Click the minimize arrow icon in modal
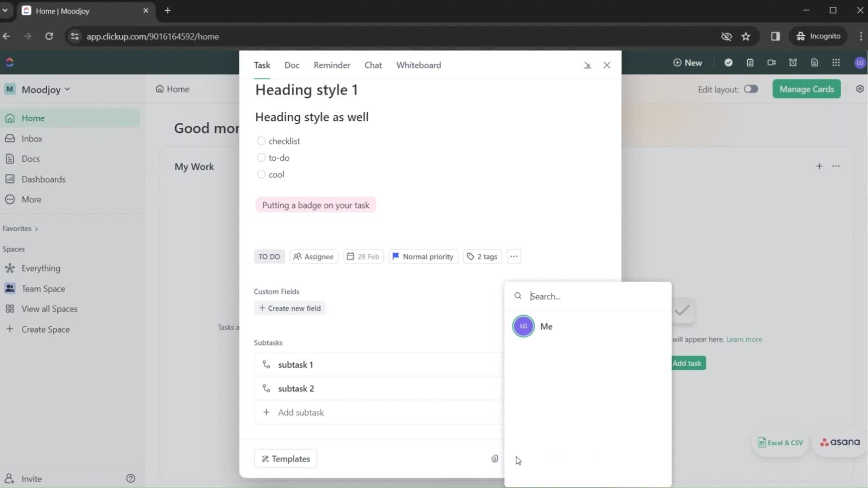The image size is (868, 488). [587, 64]
